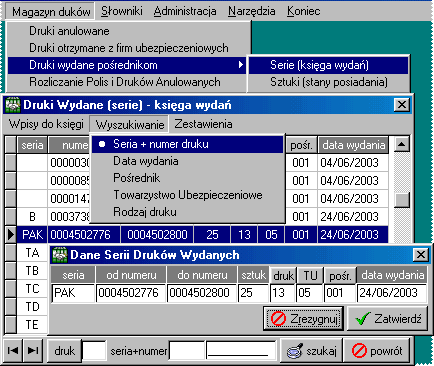Click the PAK cell in the selected table row
434x366 pixels.
point(32,235)
